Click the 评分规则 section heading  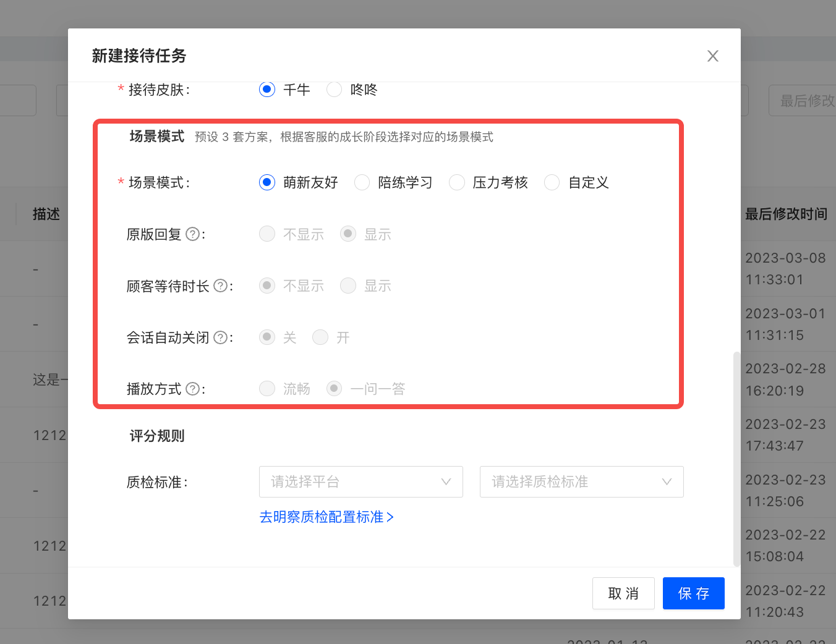point(157,436)
